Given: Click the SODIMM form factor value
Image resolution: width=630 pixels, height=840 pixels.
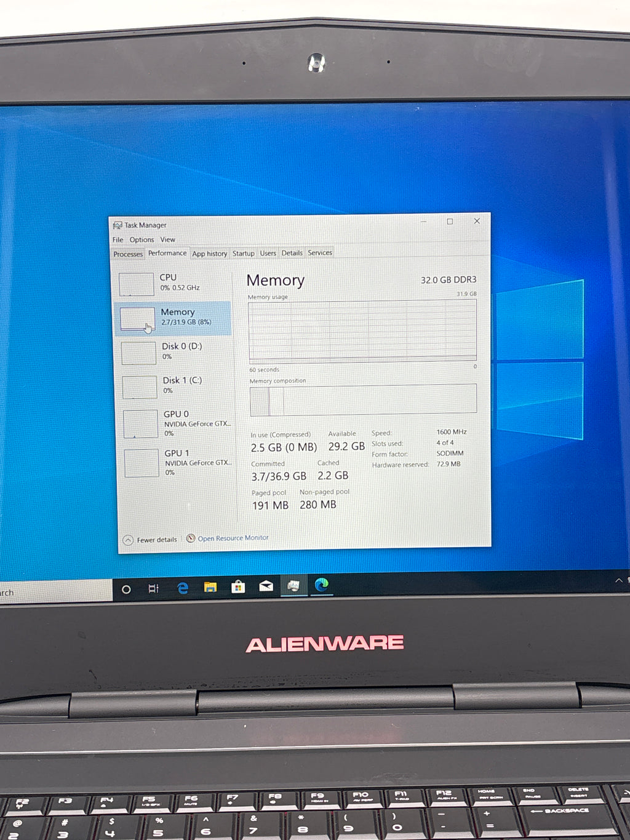Looking at the screenshot, I should (450, 454).
